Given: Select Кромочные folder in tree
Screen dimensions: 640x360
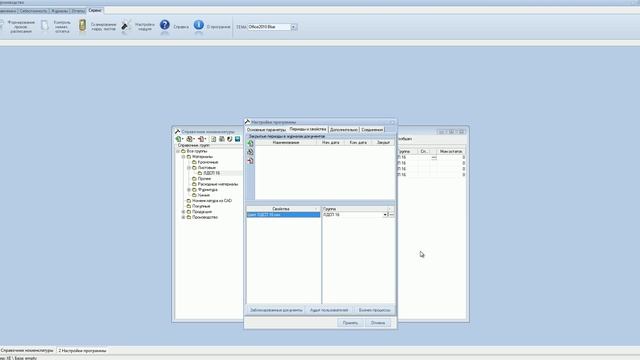Looking at the screenshot, I should [208, 162].
